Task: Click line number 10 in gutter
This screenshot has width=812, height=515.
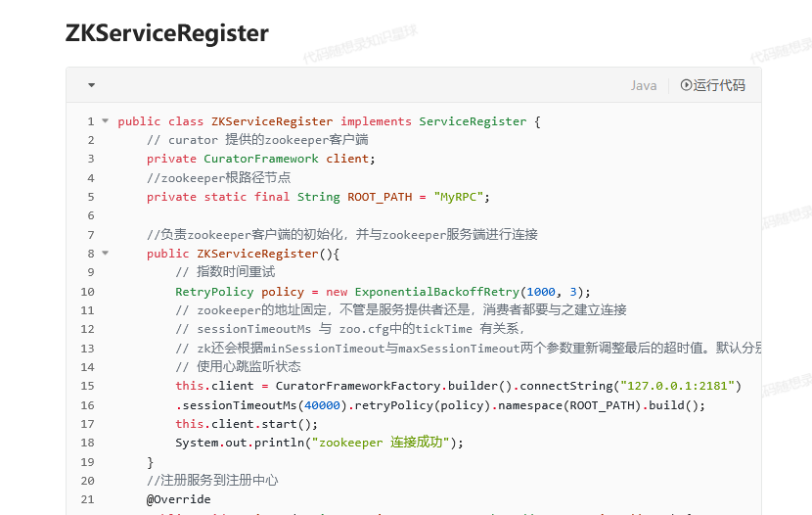Action: coord(87,292)
